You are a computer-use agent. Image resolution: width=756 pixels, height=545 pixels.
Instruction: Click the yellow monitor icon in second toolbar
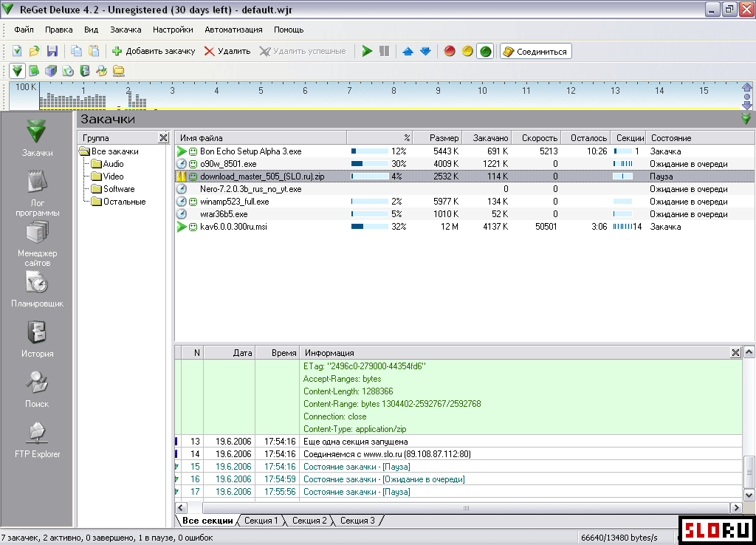(119, 71)
